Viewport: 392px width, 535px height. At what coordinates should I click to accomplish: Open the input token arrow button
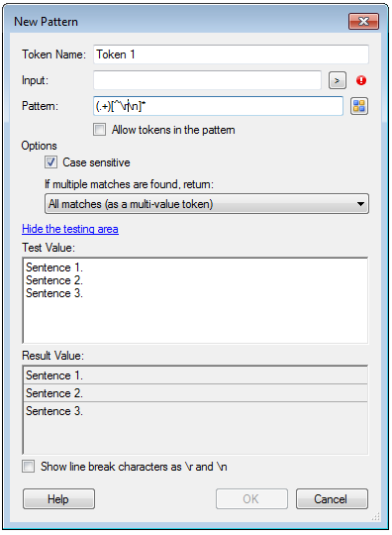click(x=338, y=80)
